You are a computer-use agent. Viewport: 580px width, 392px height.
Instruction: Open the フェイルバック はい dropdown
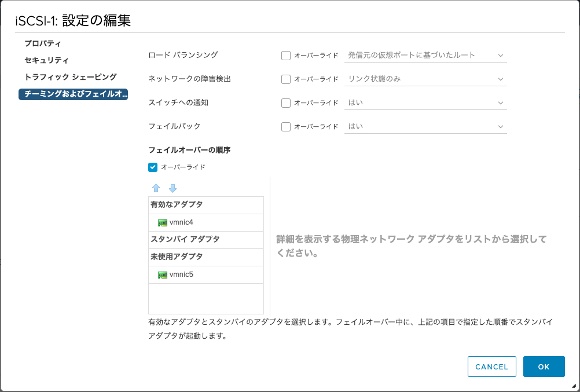[x=425, y=126]
